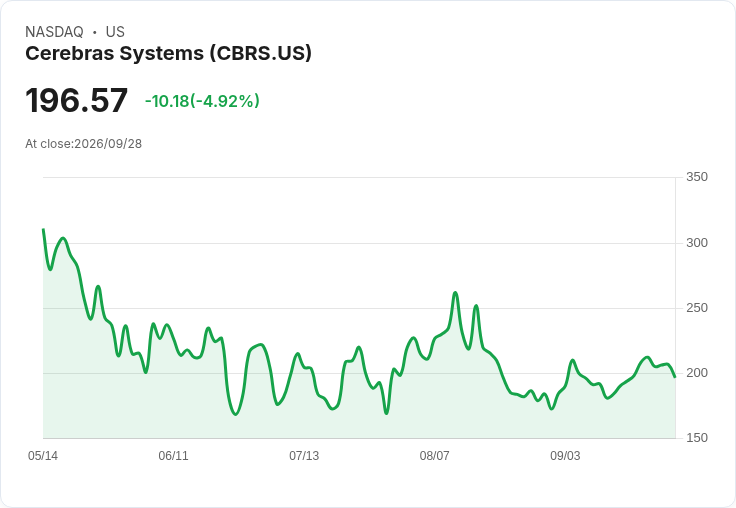Click the NASDAQ exchange label
The height and width of the screenshot is (508, 736).
[54, 32]
